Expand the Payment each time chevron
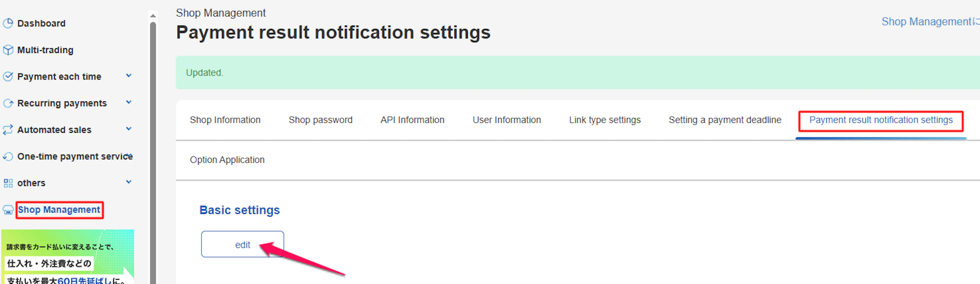The height and width of the screenshot is (284, 980). pos(129,76)
